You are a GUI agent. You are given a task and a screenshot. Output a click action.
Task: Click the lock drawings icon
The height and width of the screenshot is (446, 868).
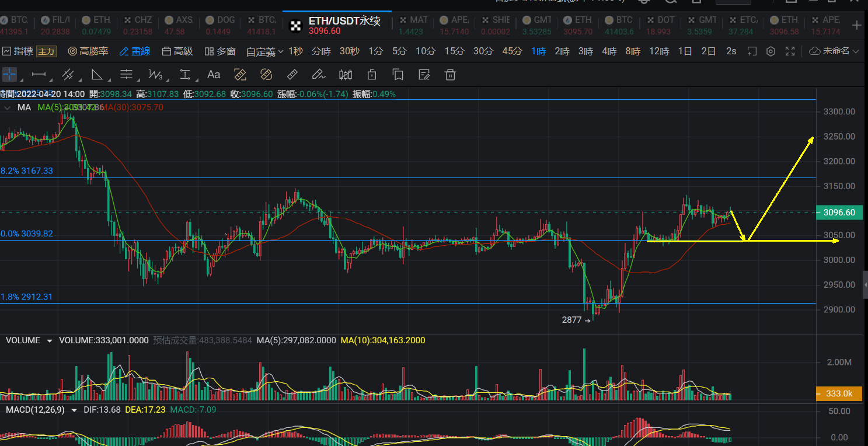click(x=372, y=75)
